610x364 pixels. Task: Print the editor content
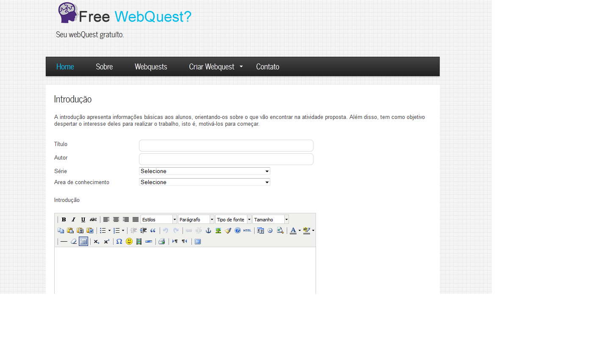pos(162,241)
